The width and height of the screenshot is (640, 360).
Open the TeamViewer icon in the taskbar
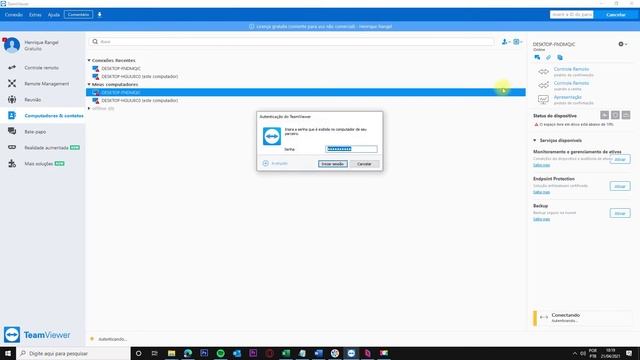[x=351, y=353]
